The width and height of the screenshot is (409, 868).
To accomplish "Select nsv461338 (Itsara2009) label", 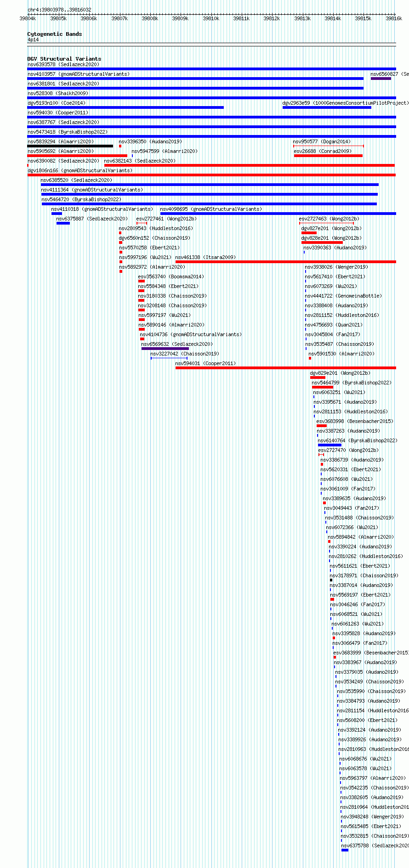I will pyautogui.click(x=205, y=257).
